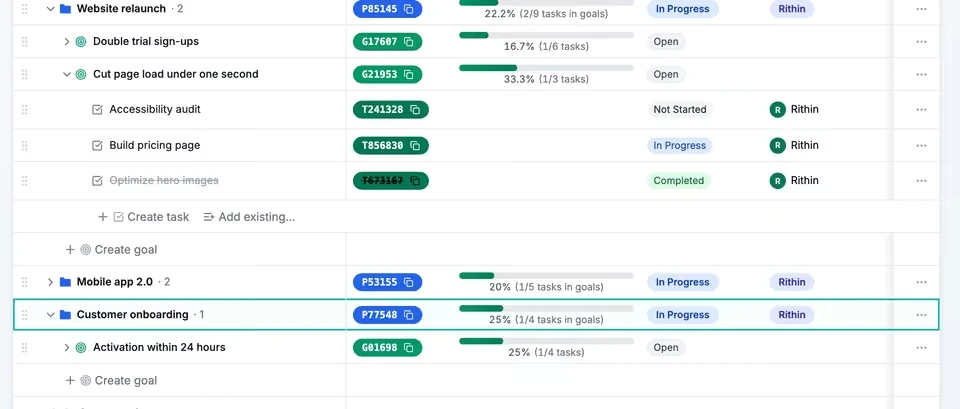Click Create task under Cut page load goal
Screen dimensions: 960x409
(x=144, y=217)
